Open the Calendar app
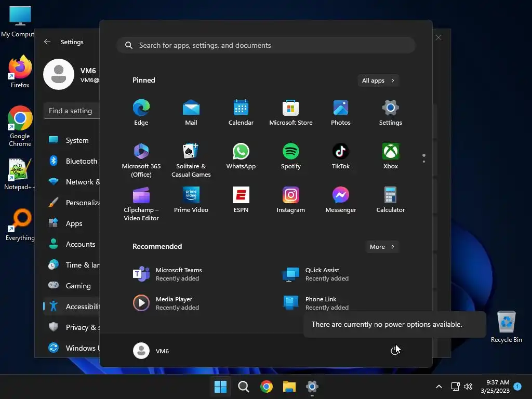 pos(241,113)
